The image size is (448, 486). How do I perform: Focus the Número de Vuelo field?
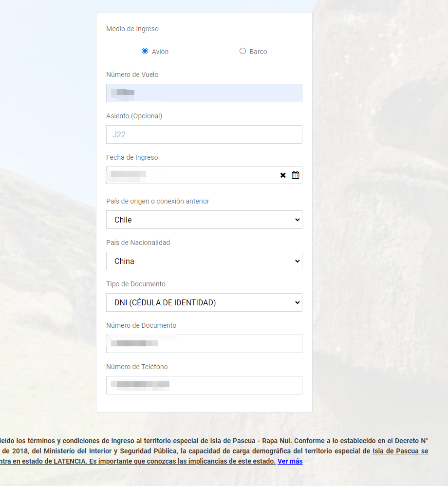tap(204, 93)
